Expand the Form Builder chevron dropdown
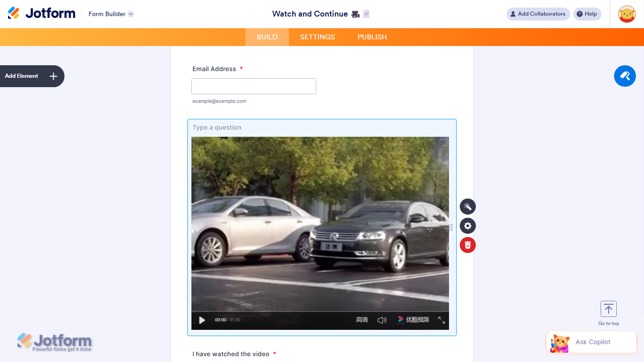The image size is (644, 362). pyautogui.click(x=130, y=14)
